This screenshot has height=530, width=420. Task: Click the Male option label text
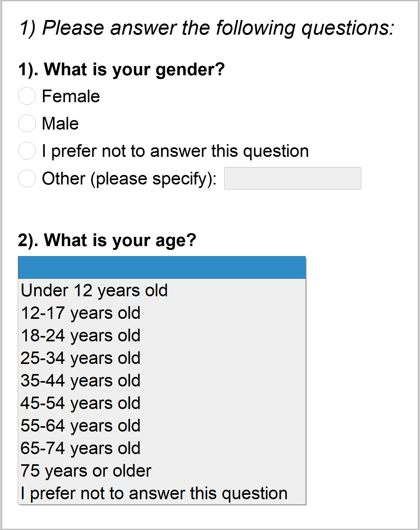tap(60, 124)
